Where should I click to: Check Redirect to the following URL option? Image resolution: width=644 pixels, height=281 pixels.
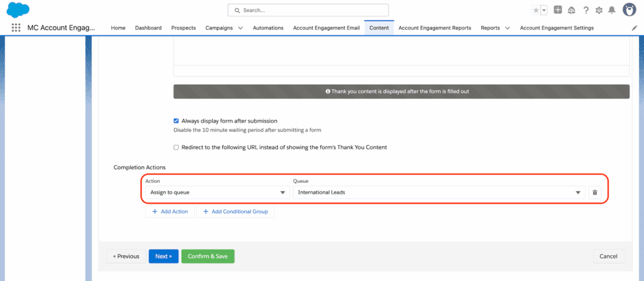point(176,147)
